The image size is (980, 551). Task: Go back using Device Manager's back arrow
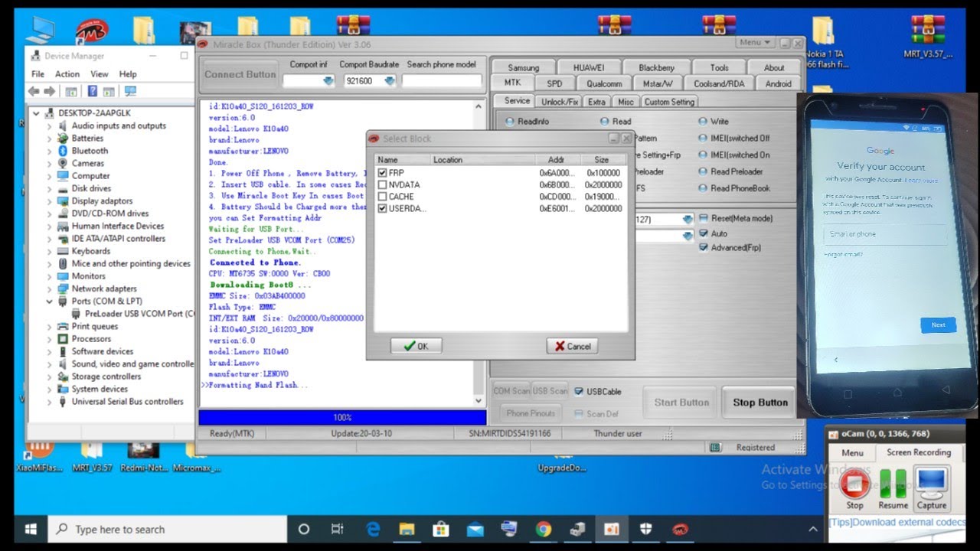coord(34,91)
